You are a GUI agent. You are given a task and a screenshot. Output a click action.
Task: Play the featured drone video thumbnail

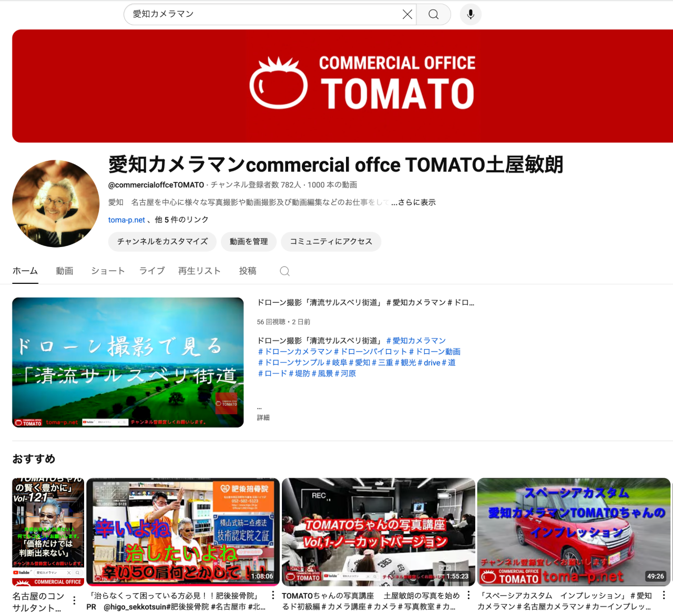click(128, 362)
